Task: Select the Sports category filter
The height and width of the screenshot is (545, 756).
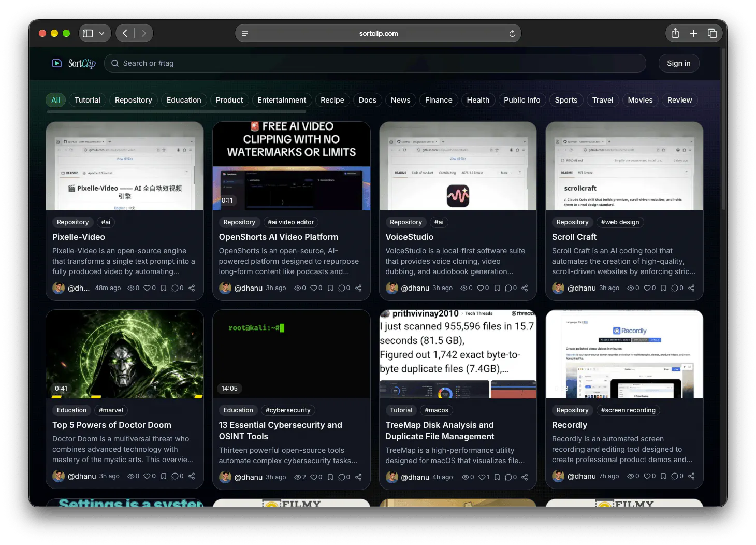Action: pyautogui.click(x=566, y=100)
